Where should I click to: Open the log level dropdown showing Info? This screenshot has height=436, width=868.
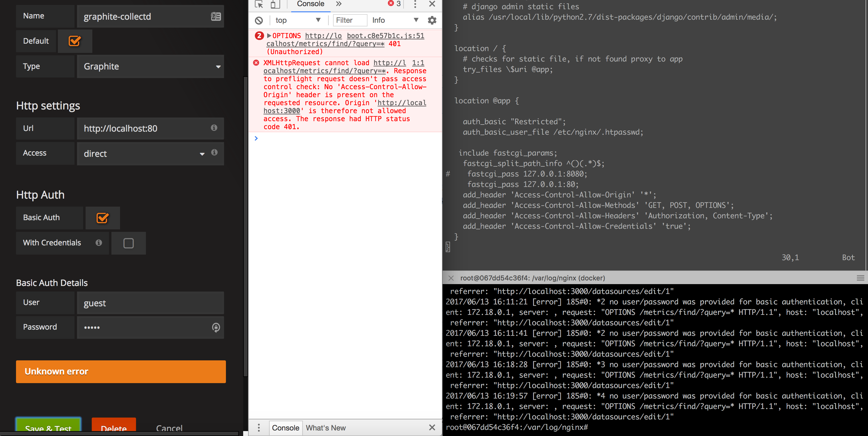click(395, 21)
